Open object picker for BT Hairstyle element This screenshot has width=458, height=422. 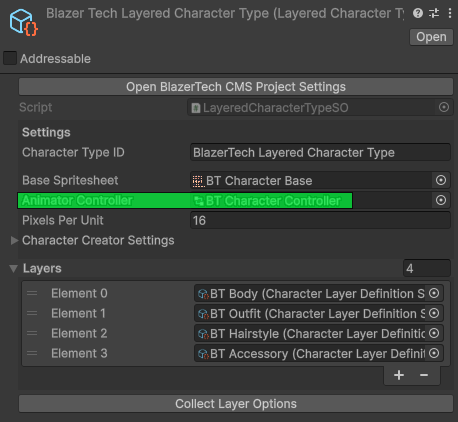434,333
